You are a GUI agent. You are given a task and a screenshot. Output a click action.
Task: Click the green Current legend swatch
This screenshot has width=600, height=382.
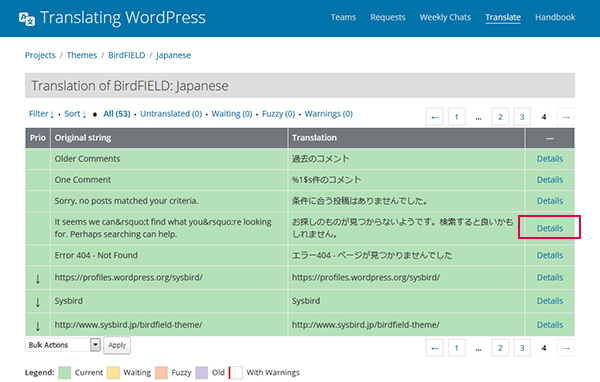[x=65, y=372]
